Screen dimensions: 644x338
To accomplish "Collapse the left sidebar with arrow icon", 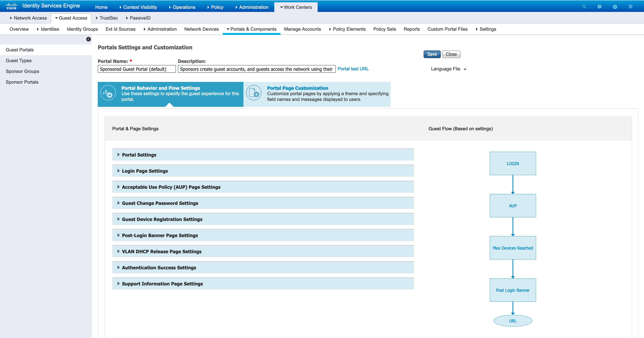I will pos(89,39).
